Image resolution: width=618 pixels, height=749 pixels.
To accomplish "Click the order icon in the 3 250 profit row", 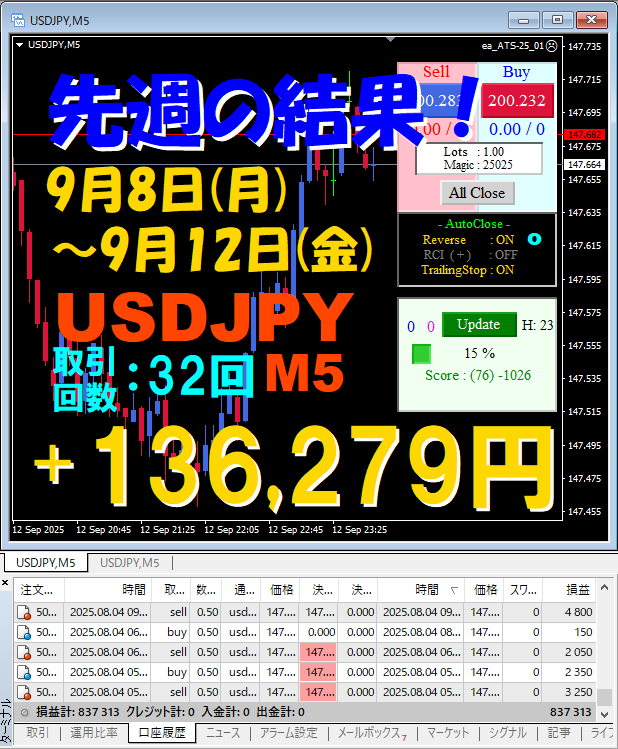I will point(24,692).
